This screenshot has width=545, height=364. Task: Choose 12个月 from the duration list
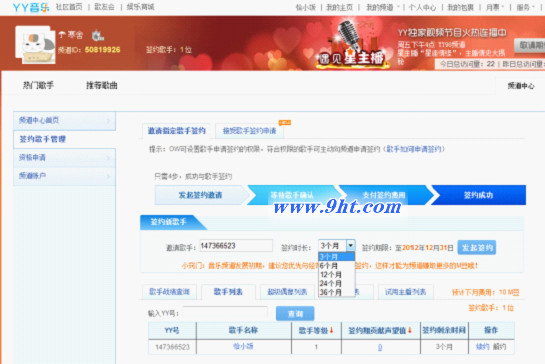(x=336, y=275)
